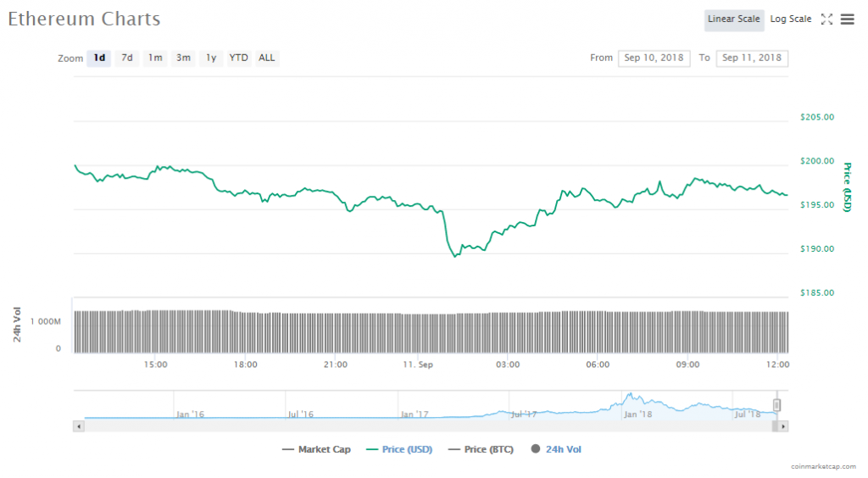The height and width of the screenshot is (478, 868).
Task: Choose the 1y zoom option
Action: (x=211, y=58)
